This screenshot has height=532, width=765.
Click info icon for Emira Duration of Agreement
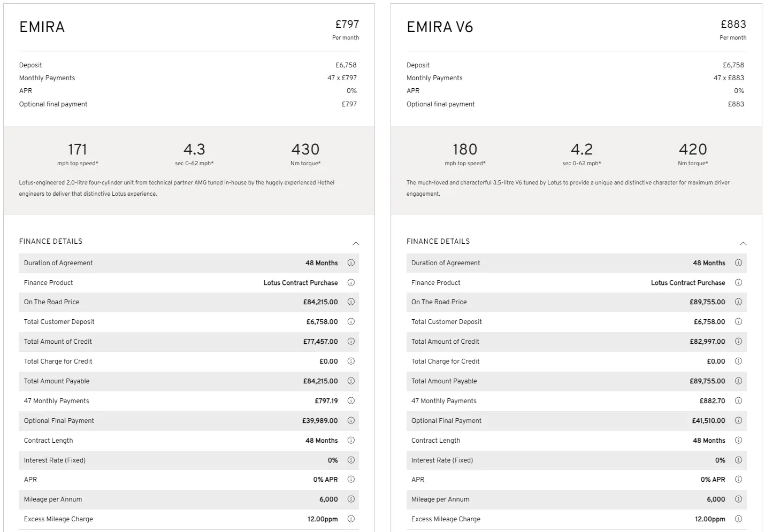(x=351, y=263)
